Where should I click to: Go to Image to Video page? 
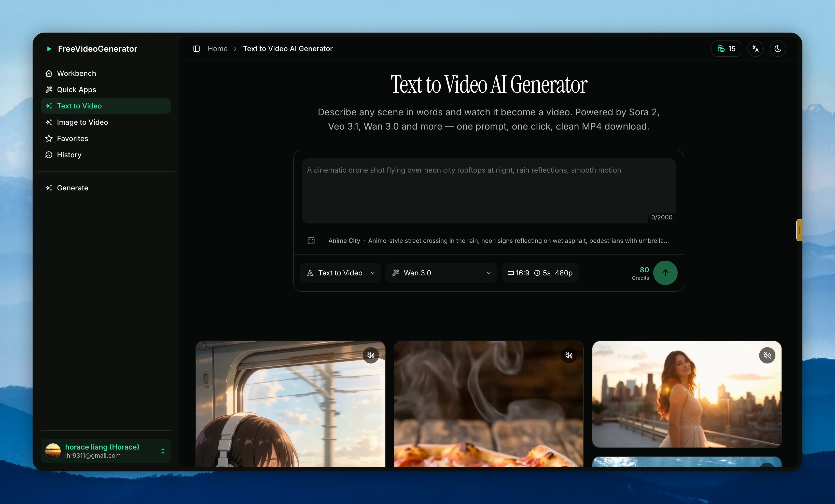point(106,122)
